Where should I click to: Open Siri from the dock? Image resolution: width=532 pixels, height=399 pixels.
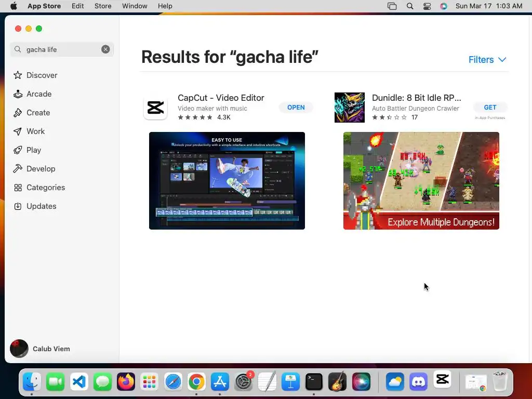361,382
